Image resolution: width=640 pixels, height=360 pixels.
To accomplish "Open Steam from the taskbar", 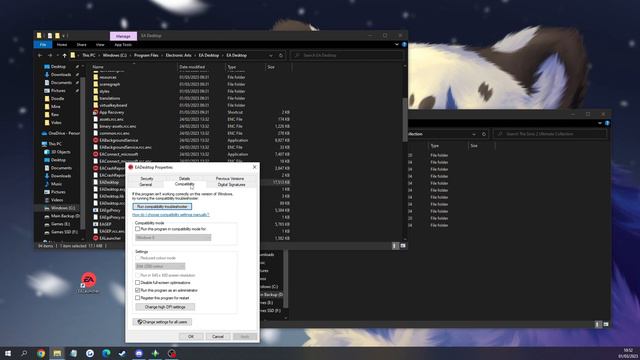I will point(122,353).
